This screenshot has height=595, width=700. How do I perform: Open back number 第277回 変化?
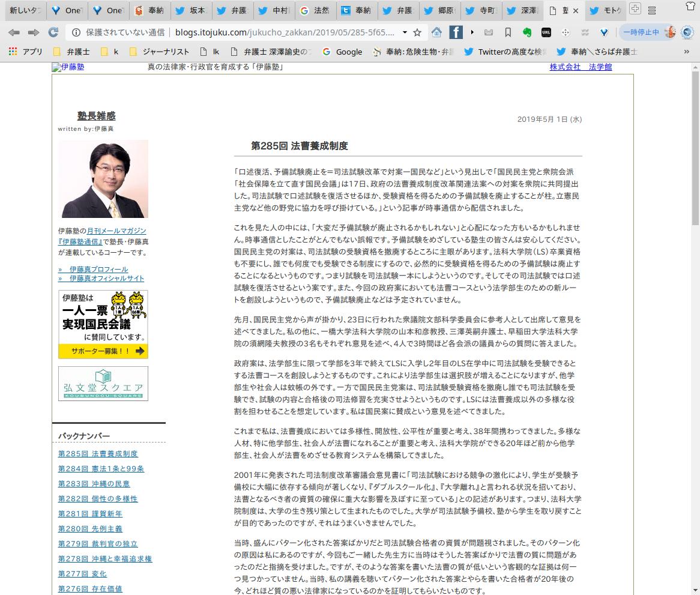(82, 573)
